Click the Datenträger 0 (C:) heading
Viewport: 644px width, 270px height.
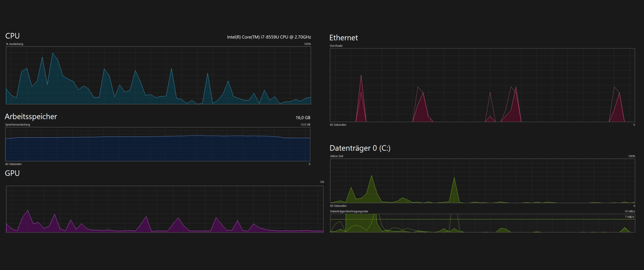tap(360, 148)
